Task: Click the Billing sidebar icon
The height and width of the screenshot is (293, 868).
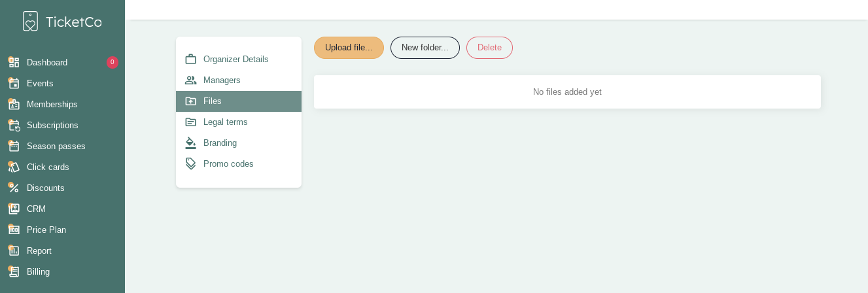Action: point(14,271)
